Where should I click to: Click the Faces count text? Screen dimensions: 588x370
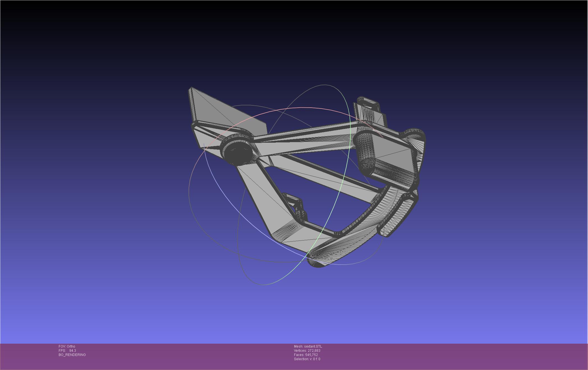coord(306,355)
